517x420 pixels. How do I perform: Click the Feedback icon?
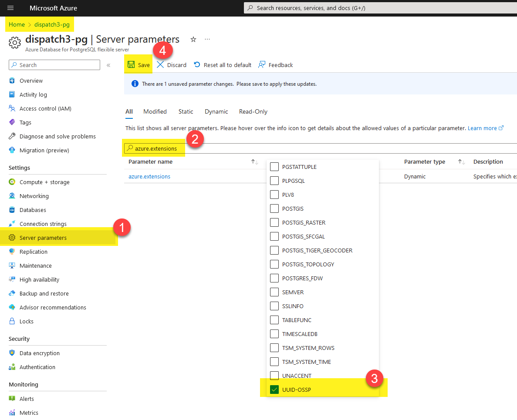pyautogui.click(x=262, y=65)
